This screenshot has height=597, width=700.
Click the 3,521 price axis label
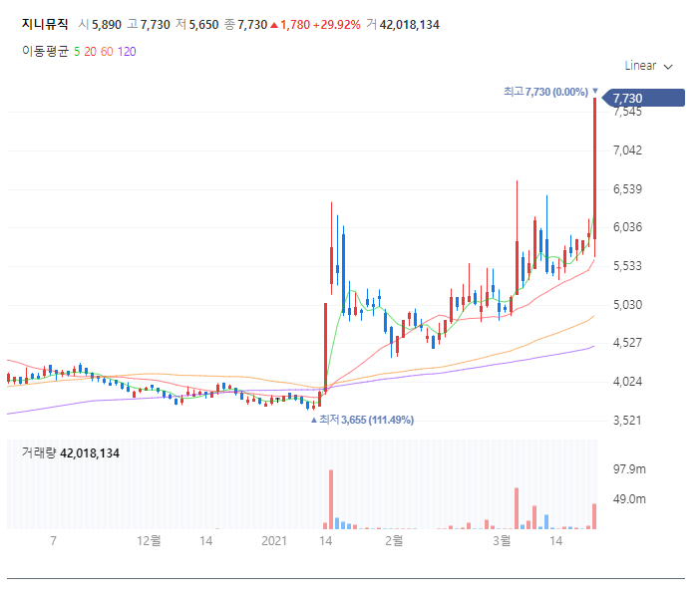tap(627, 421)
